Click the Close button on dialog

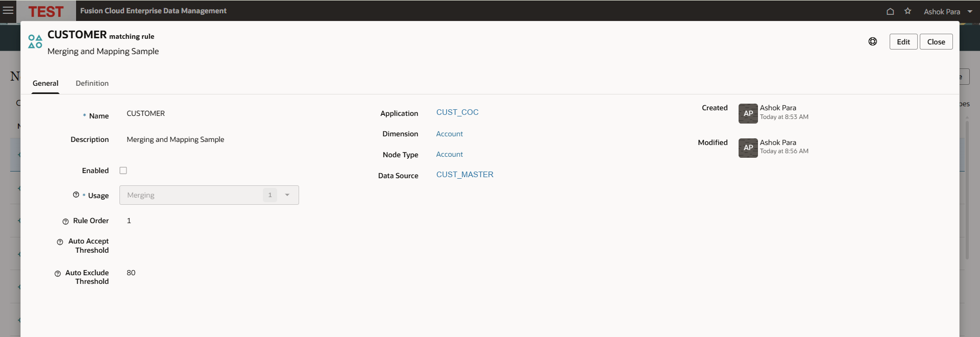936,42
